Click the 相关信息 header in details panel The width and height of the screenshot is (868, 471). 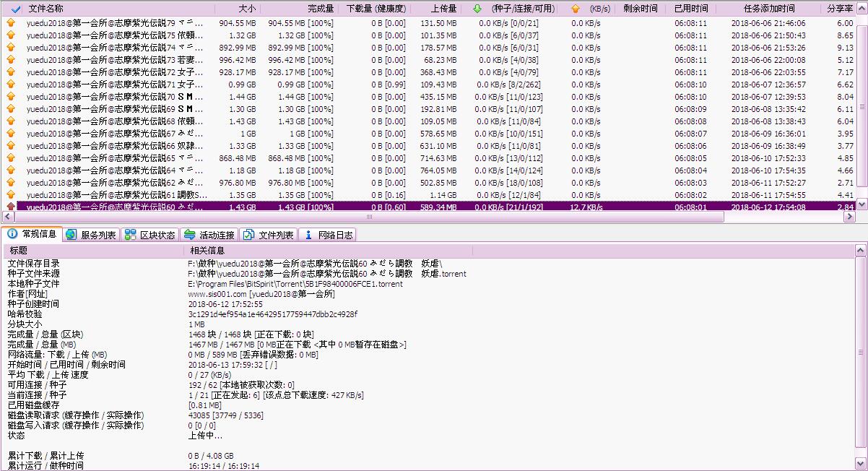(x=207, y=250)
